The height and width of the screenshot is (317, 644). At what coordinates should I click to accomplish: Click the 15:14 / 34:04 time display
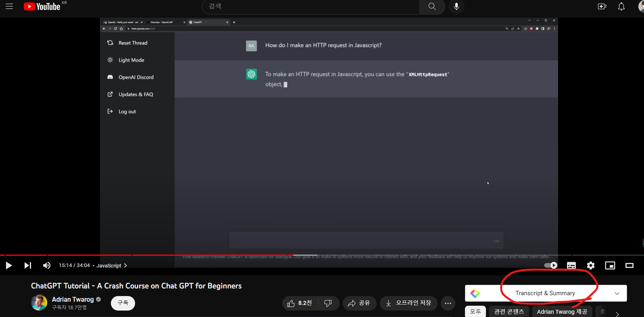[74, 265]
